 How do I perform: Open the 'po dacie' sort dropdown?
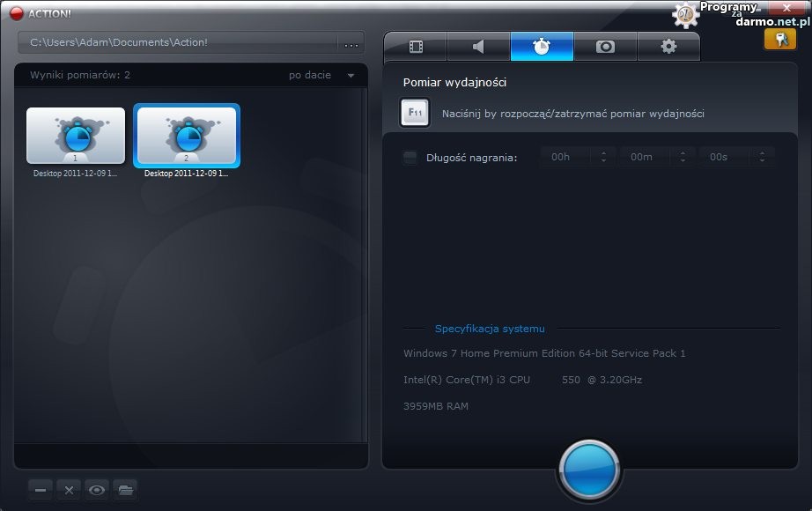[321, 76]
